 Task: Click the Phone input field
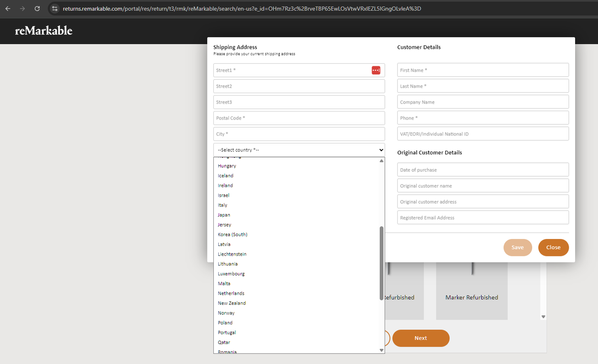pyautogui.click(x=483, y=118)
